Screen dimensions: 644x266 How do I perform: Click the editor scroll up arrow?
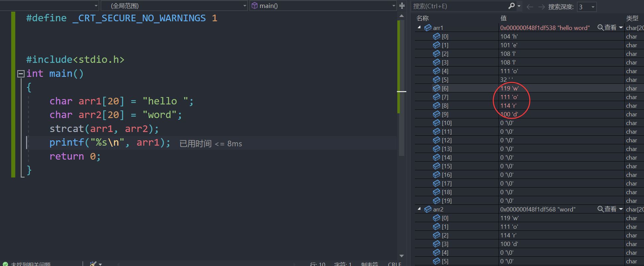point(402,16)
